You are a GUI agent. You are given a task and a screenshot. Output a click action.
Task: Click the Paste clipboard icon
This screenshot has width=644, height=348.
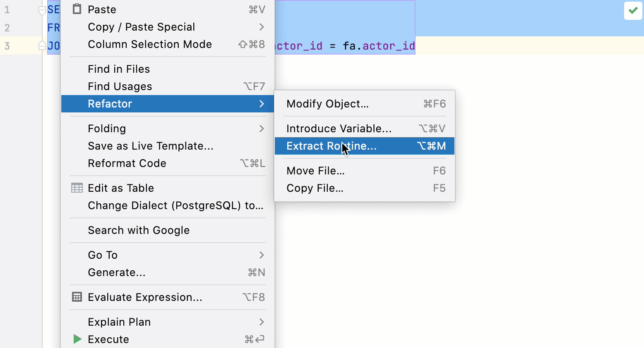coord(77,9)
